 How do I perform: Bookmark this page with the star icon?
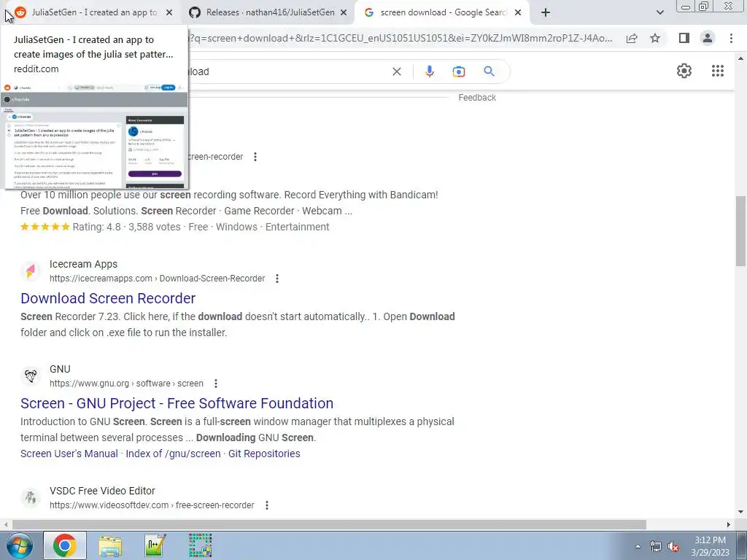tap(655, 38)
